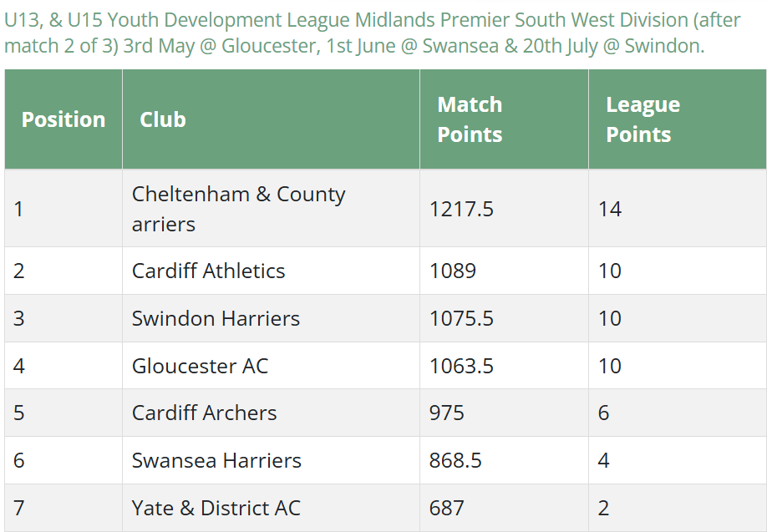Click the Cardiff Archers club name

coord(205,413)
